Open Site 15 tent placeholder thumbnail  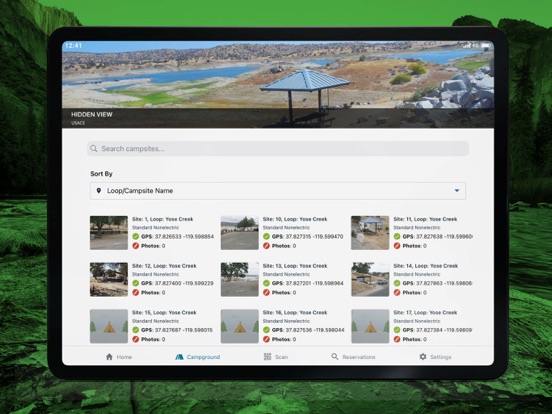coord(109,326)
